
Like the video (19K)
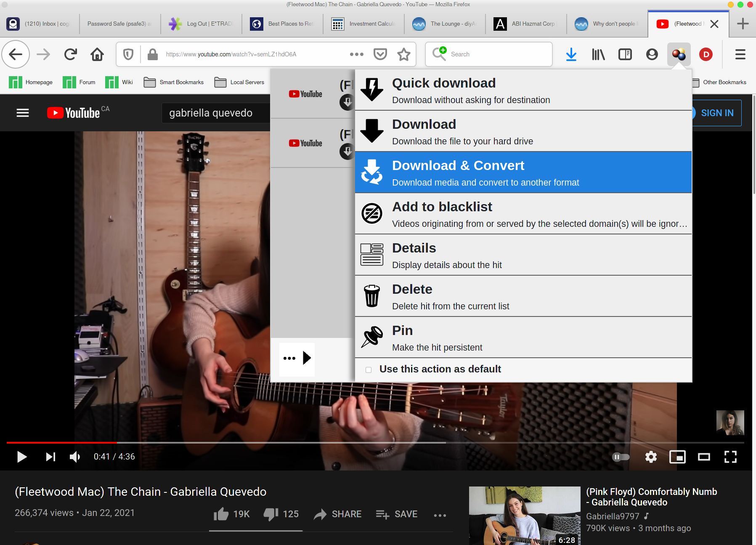coord(231,514)
